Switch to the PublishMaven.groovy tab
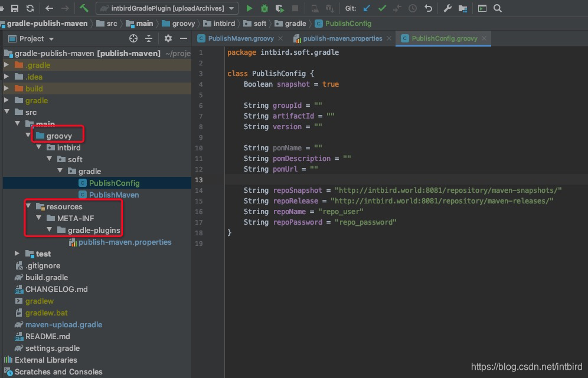 [240, 38]
